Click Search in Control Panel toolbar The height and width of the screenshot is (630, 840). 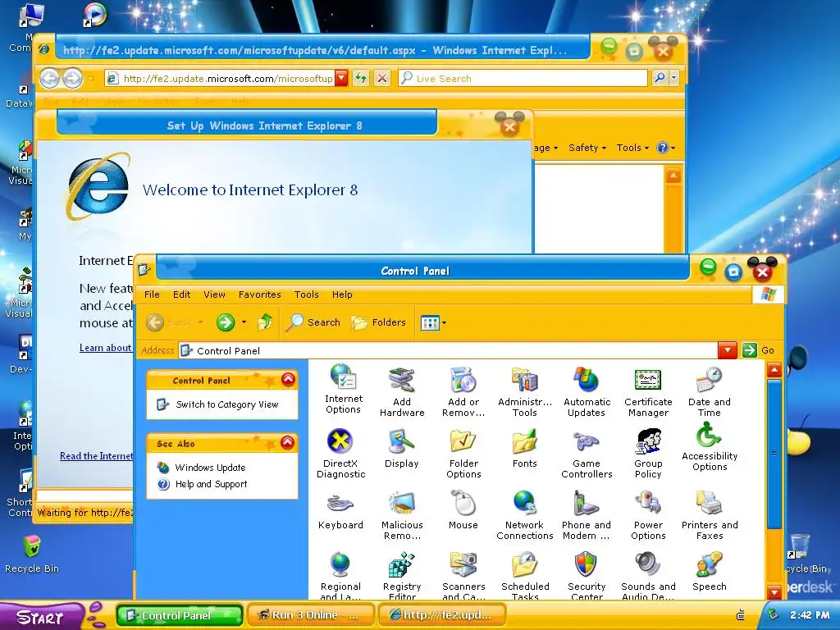point(313,322)
